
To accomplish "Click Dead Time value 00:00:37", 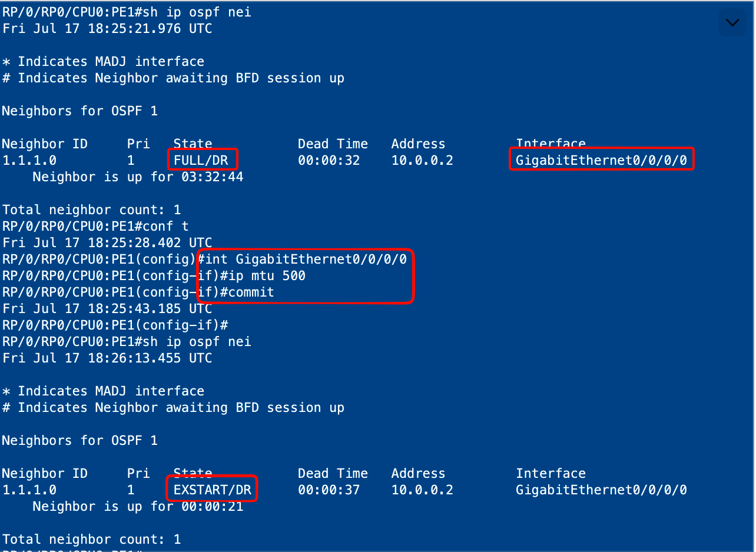I will point(329,490).
